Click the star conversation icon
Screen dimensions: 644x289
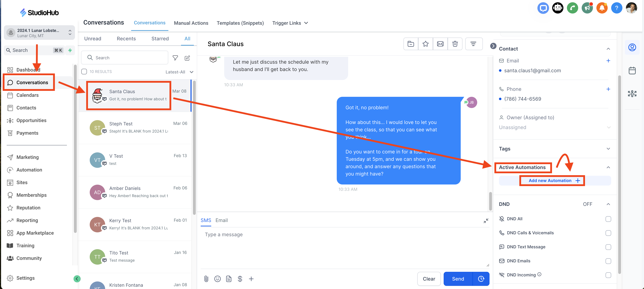(425, 44)
